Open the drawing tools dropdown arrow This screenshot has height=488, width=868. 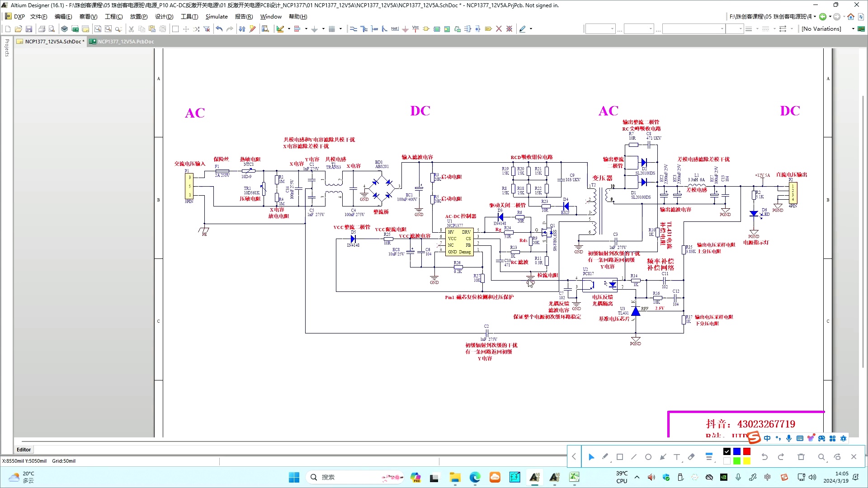tap(289, 29)
